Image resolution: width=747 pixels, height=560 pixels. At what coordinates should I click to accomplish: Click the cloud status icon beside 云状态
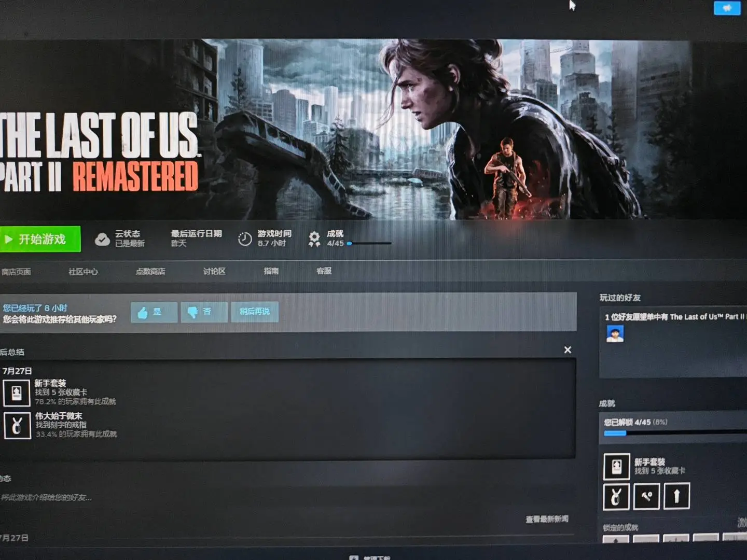pos(102,239)
